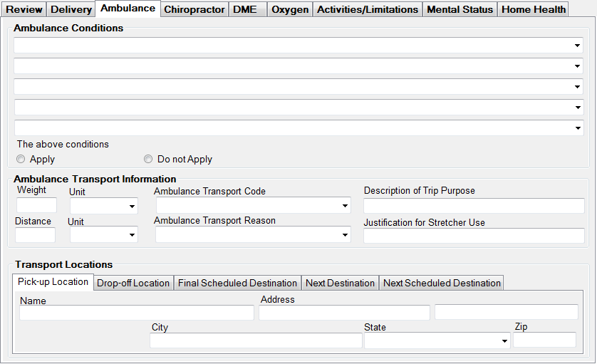Select the Drop-off Location tab
The width and height of the screenshot is (597, 364).
pyautogui.click(x=133, y=283)
